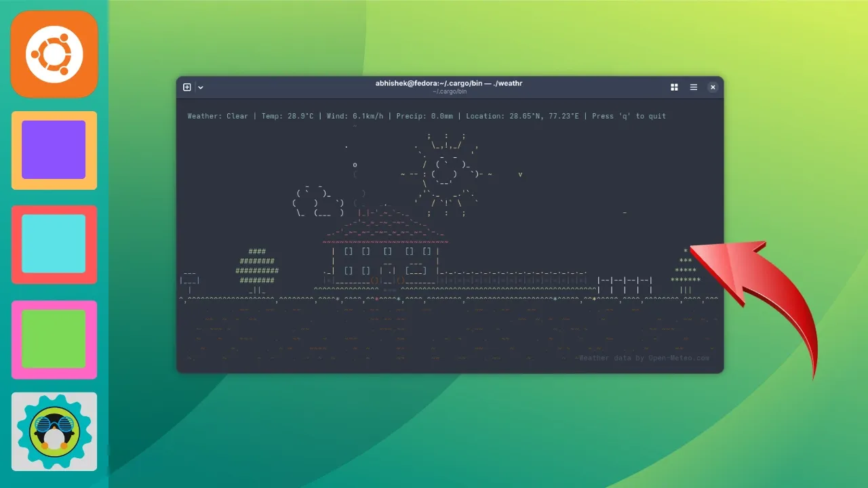
Task: Expand the new tab dropdown chevron
Action: [x=200, y=87]
